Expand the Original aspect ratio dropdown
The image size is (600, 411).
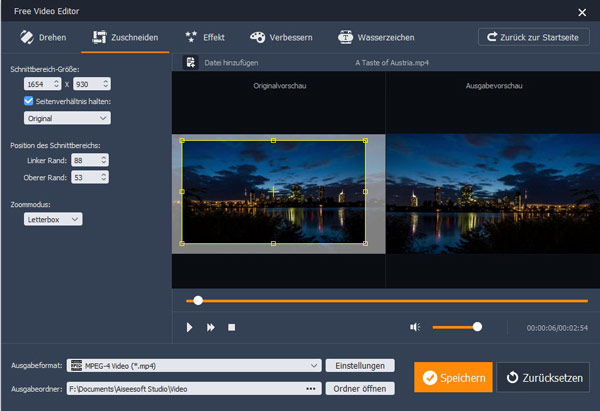coord(67,118)
